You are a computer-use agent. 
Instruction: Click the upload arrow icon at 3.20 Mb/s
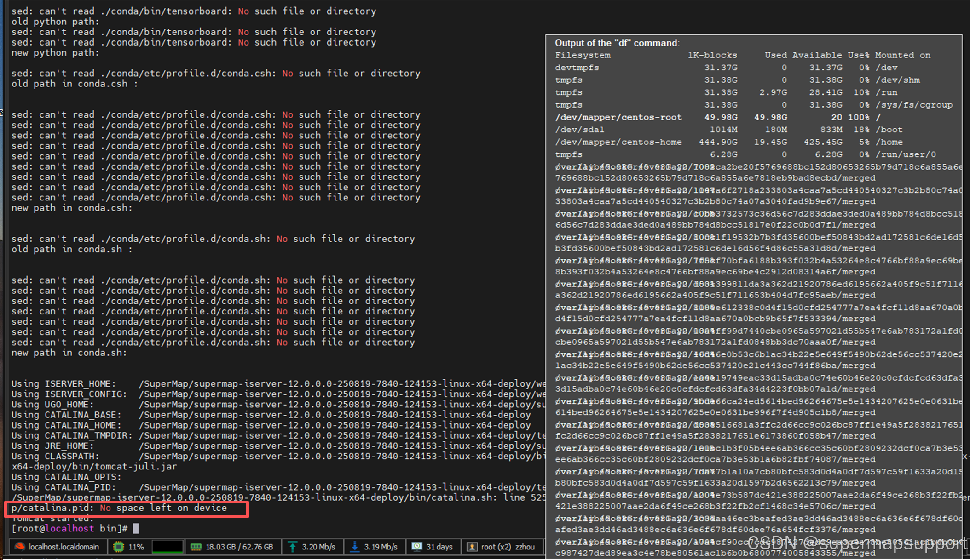point(293,547)
